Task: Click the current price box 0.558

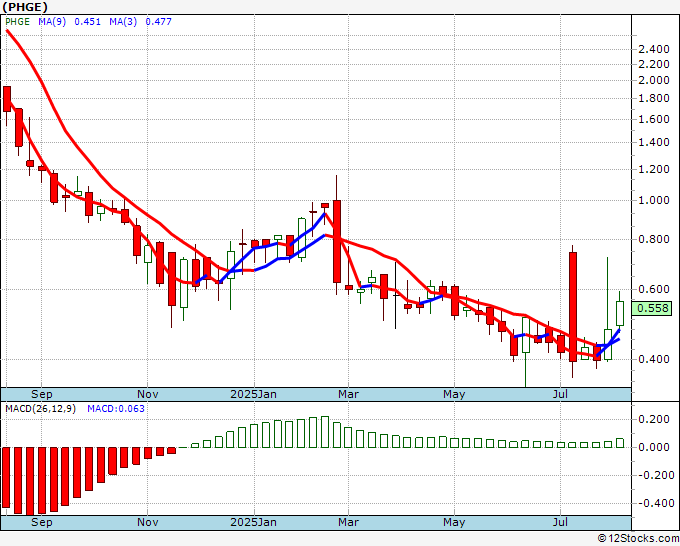Action: [652, 308]
